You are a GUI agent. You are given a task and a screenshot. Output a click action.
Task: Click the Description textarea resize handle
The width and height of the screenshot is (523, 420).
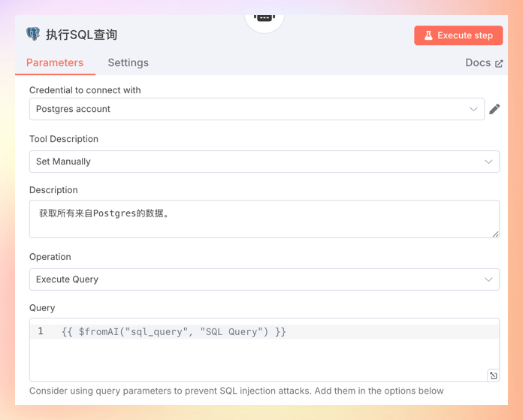click(496, 234)
